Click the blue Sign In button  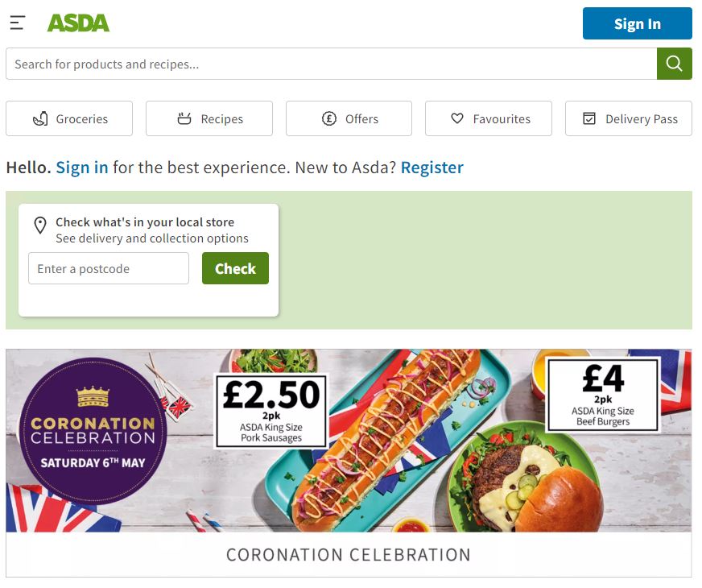(x=637, y=23)
